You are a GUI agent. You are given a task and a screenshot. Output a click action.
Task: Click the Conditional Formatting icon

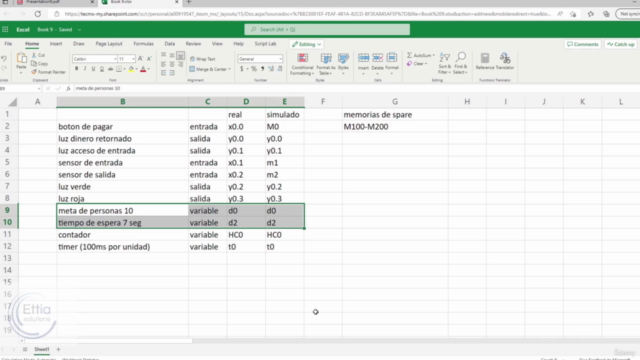[x=302, y=58]
